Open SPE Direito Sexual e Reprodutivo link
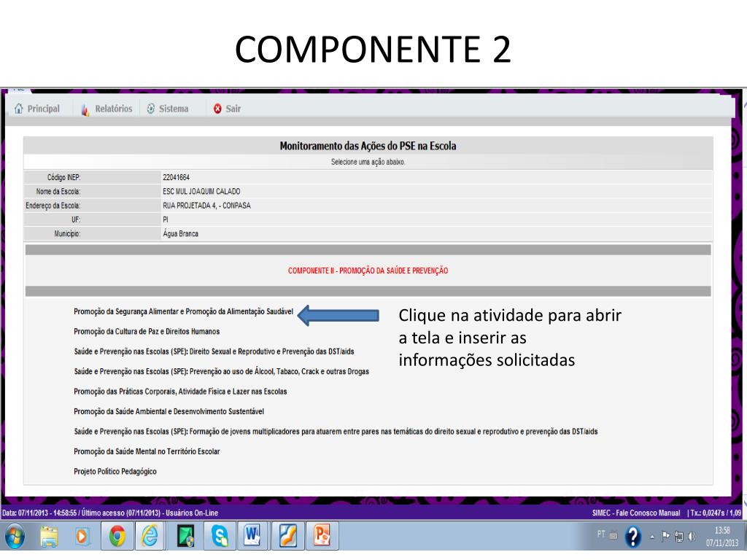The height and width of the screenshot is (560, 747). click(x=214, y=351)
